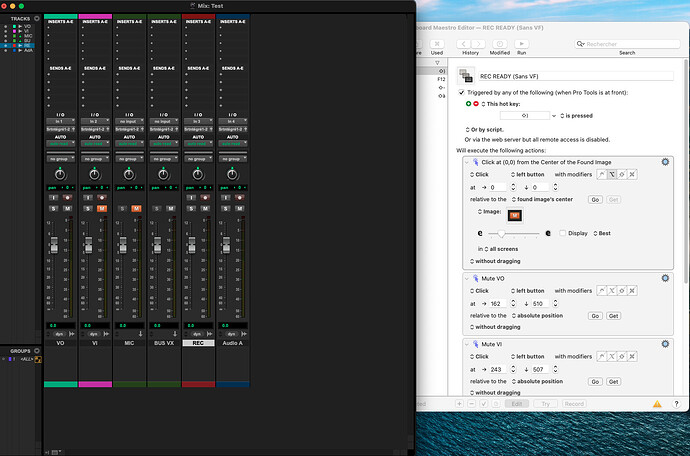The height and width of the screenshot is (456, 690).
Task: Click Run button in Keyboard Maestro
Action: [521, 44]
